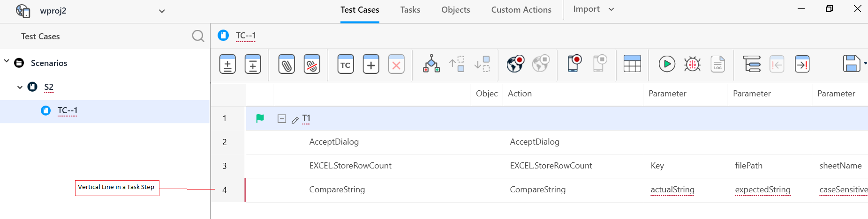Collapse the Scenarios tree node
The width and height of the screenshot is (868, 219).
[x=7, y=61]
